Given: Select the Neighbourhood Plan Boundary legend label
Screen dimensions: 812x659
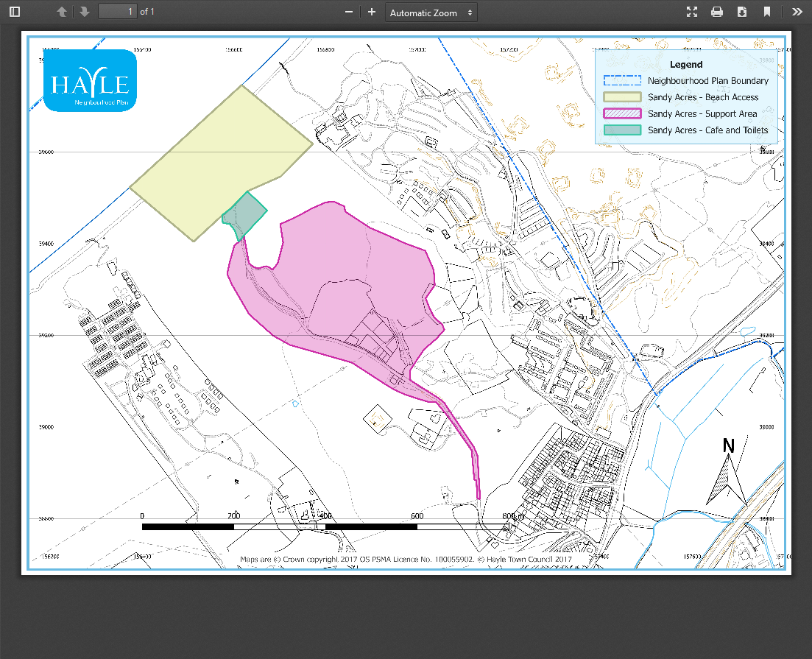Looking at the screenshot, I should [707, 81].
